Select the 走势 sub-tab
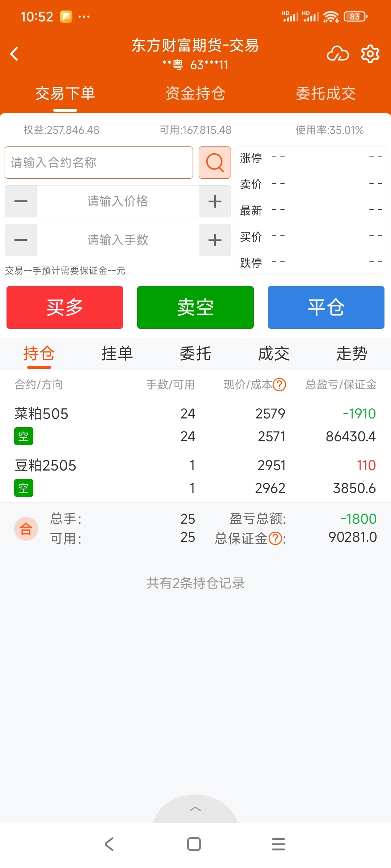 (x=352, y=354)
